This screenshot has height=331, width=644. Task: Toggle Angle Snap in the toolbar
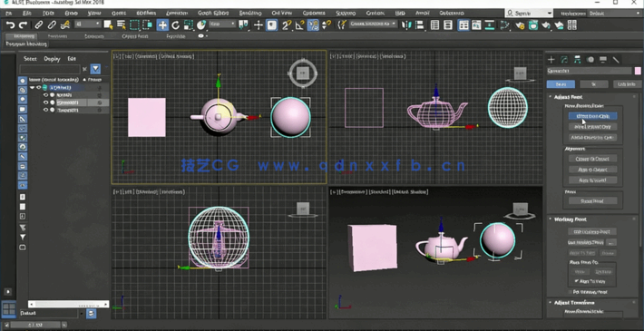[299, 25]
